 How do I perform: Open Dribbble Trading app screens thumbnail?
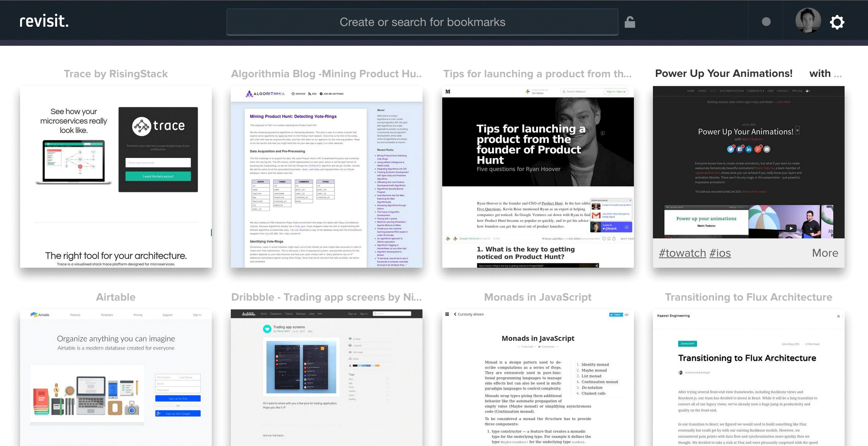[x=326, y=377]
